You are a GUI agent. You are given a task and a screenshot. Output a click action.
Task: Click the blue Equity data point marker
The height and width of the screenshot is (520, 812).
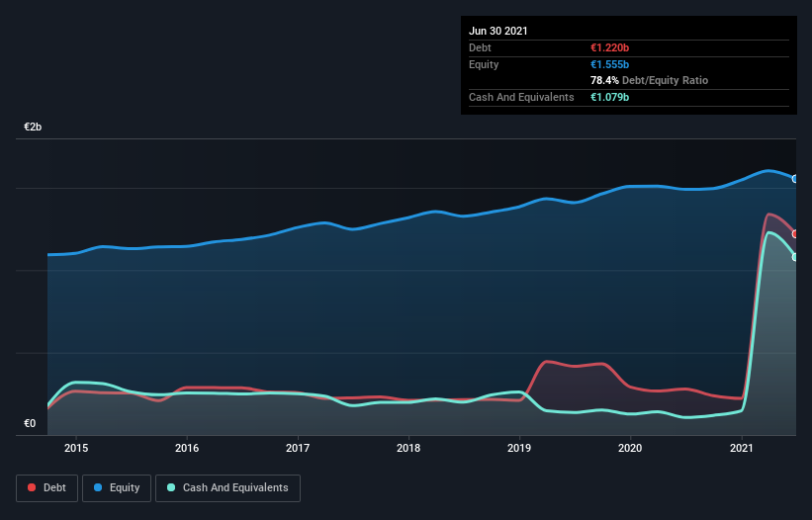click(795, 179)
